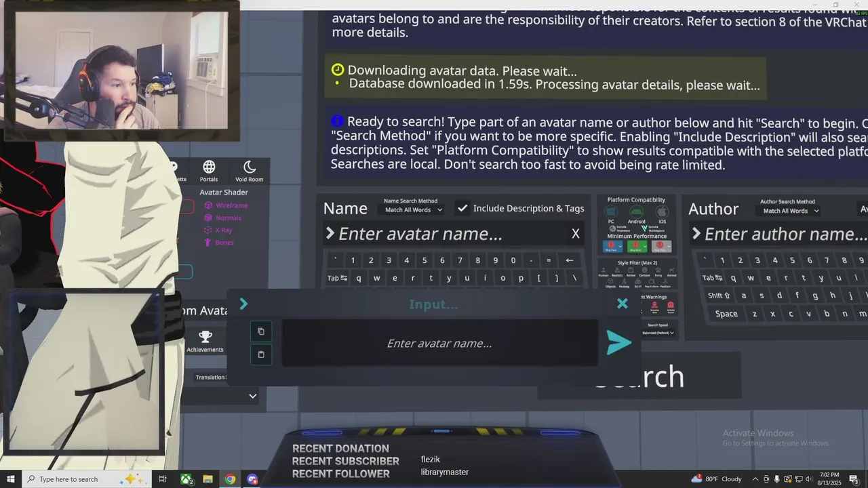Click the paste clipboard icon in Input dialog
Image resolution: width=868 pixels, height=488 pixels.
pos(261,354)
